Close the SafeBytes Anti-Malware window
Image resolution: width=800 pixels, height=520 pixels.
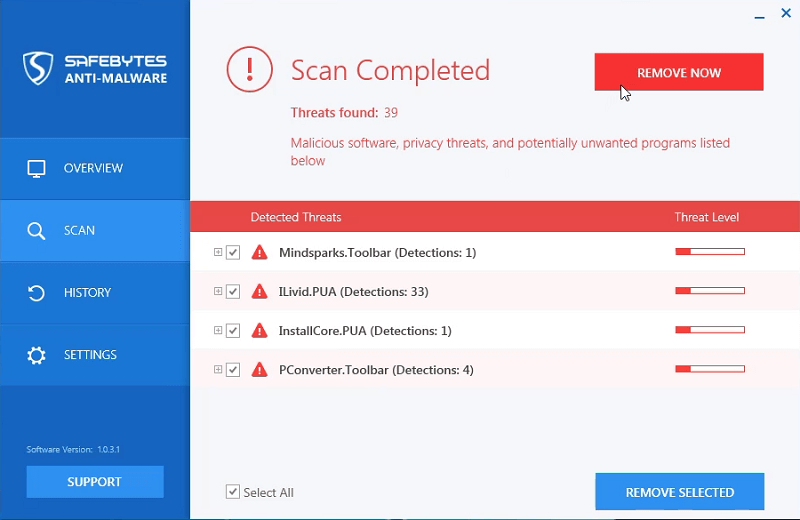[786, 13]
